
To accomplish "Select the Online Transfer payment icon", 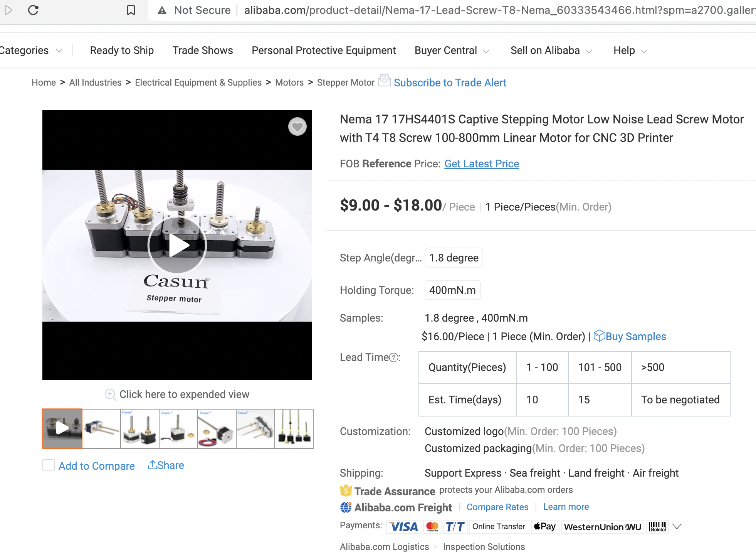I will click(499, 527).
